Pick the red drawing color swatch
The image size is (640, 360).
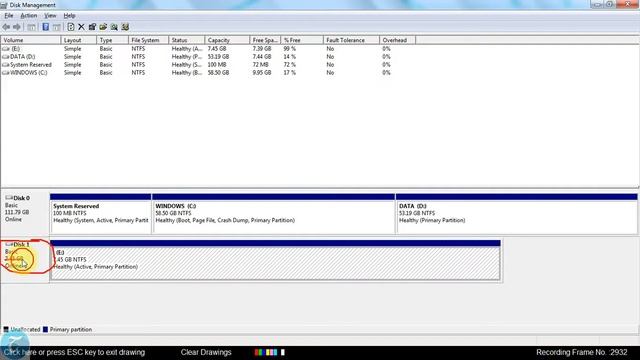click(x=257, y=352)
